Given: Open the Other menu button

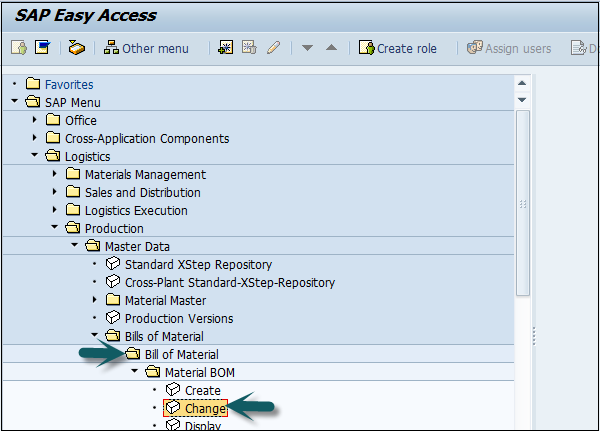Looking at the screenshot, I should (146, 48).
